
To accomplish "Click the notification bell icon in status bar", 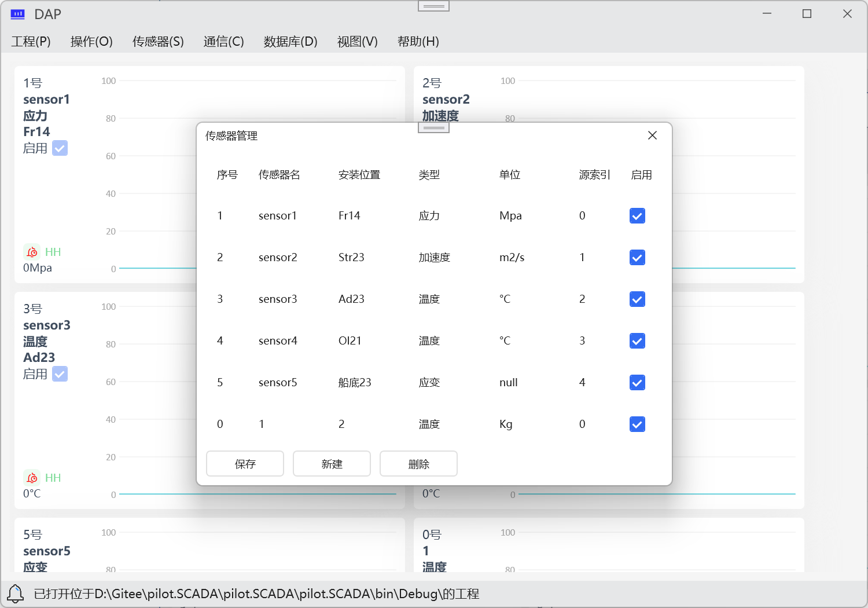I will tap(16, 594).
